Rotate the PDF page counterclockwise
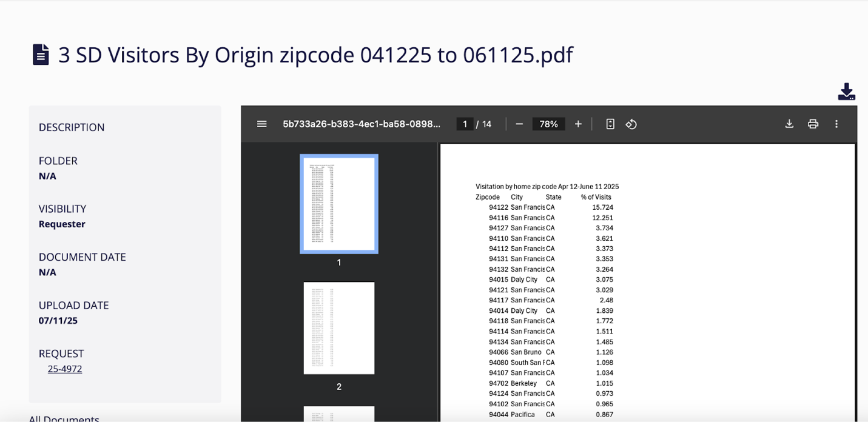Viewport: 868px width, 422px height. [x=631, y=124]
